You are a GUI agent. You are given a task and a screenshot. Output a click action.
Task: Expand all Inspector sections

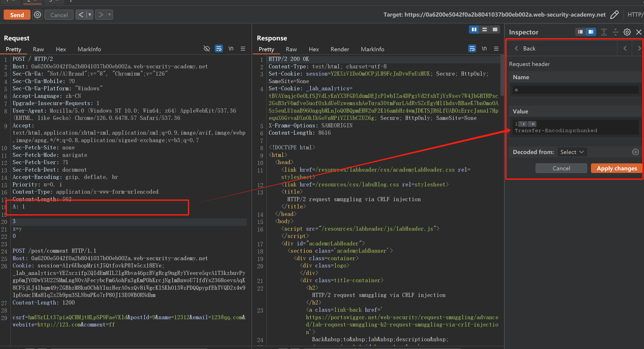(604, 32)
